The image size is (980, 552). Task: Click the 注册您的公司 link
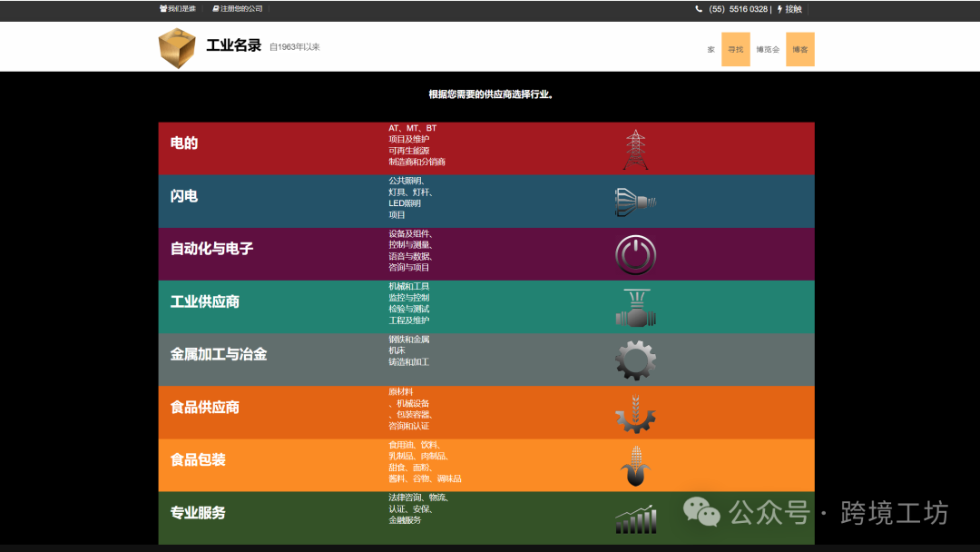tap(236, 9)
